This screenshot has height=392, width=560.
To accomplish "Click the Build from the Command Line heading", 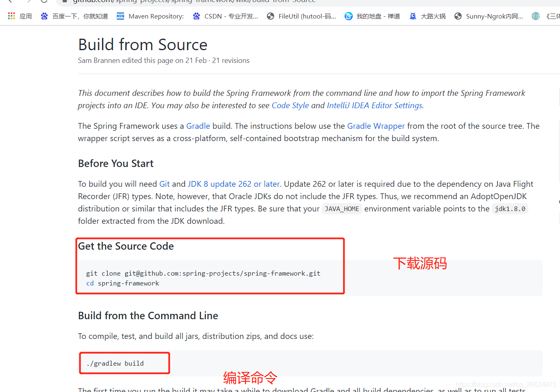I will tap(148, 315).
